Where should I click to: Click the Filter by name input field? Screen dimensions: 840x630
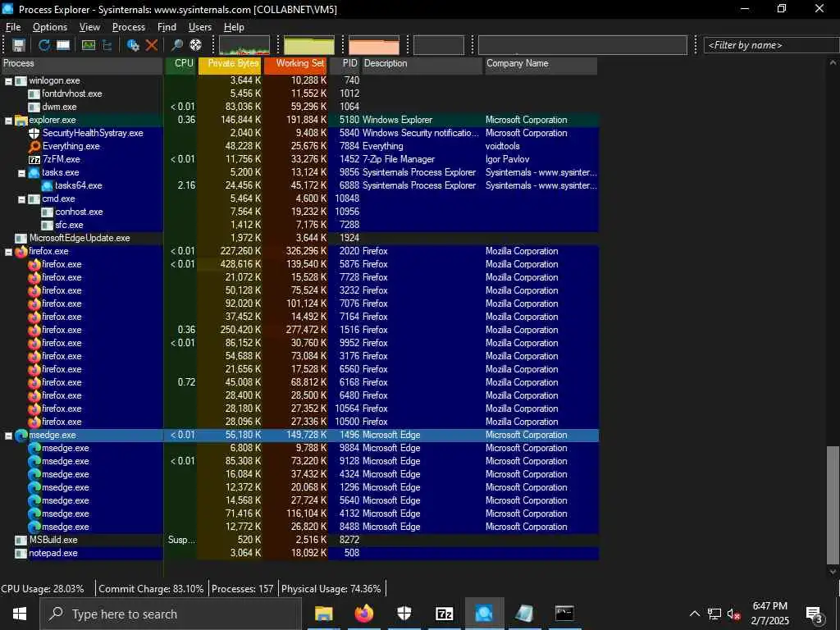pos(771,45)
